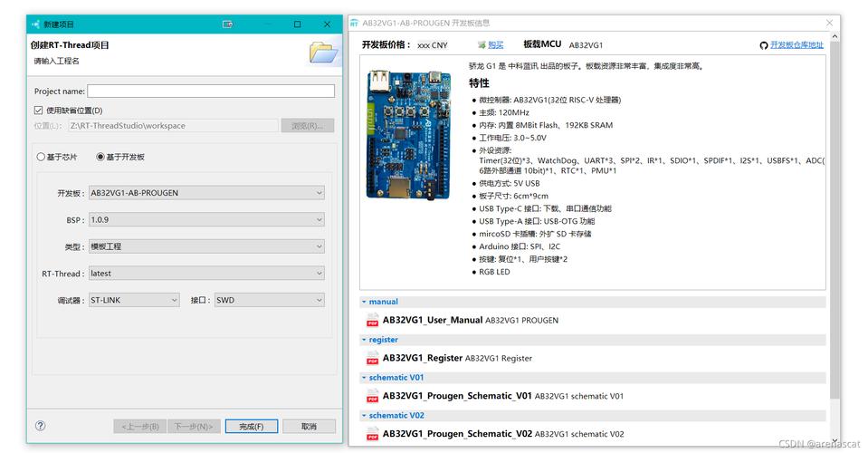Click the scrollbar up arrow in the board info
The height and width of the screenshot is (453, 868).
835,36
